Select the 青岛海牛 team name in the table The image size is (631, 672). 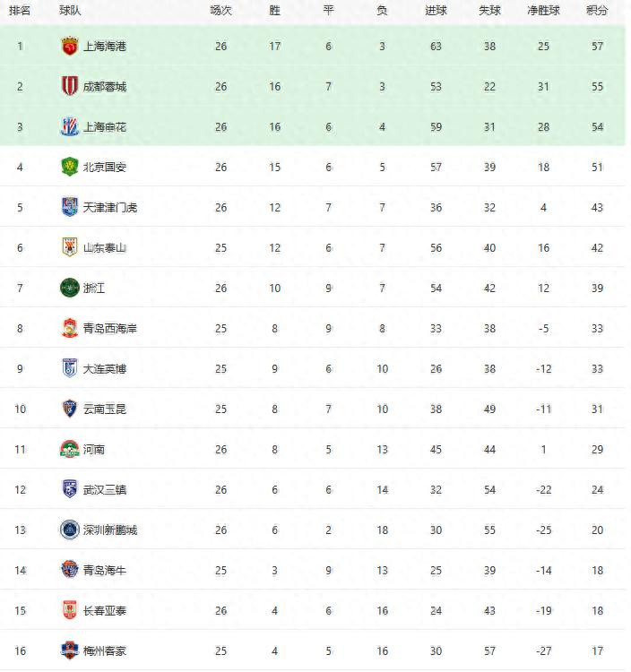click(x=105, y=571)
